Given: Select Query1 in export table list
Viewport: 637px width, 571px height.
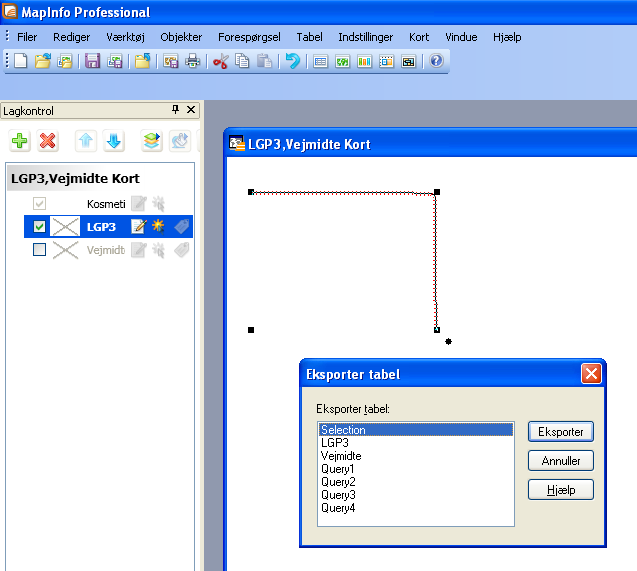Looking at the screenshot, I should pos(416,469).
